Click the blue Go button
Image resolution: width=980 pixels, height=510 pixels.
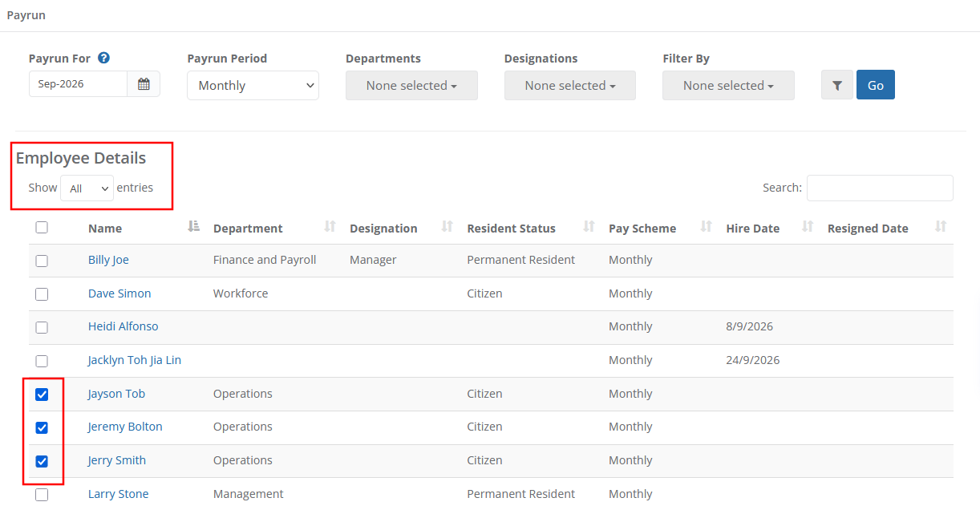tap(876, 85)
